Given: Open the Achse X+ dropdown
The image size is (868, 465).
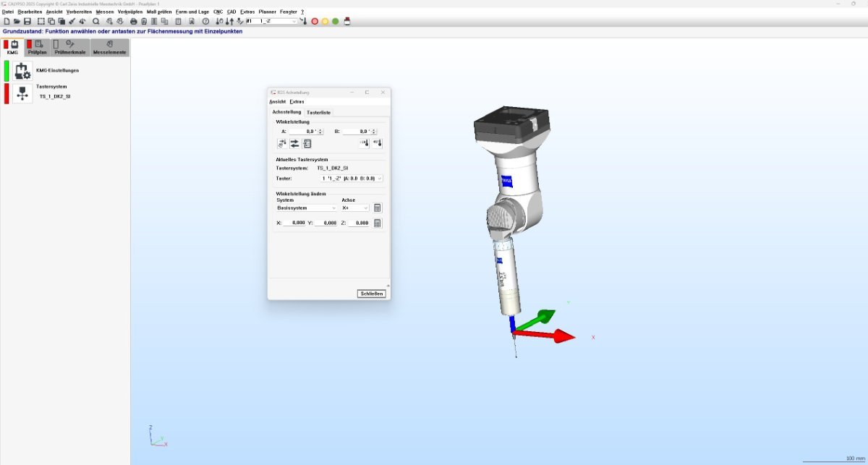Looking at the screenshot, I should pos(355,208).
